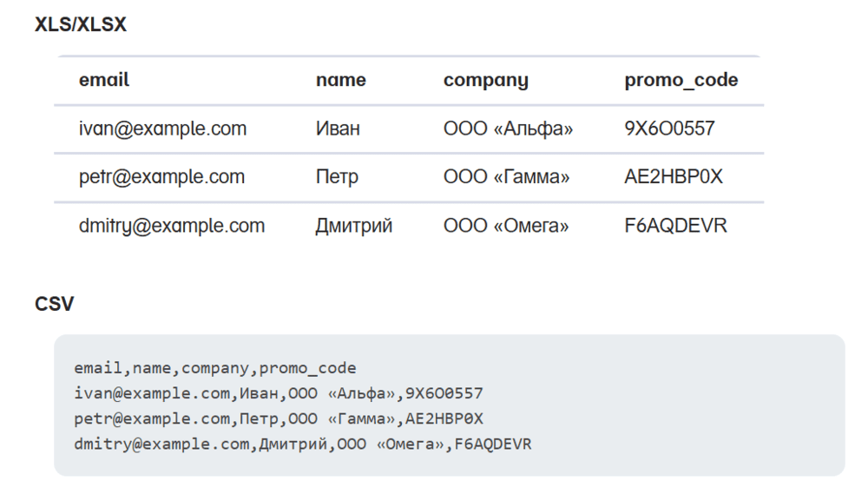Choose the ООО «Омега» company table cell

[x=507, y=227]
